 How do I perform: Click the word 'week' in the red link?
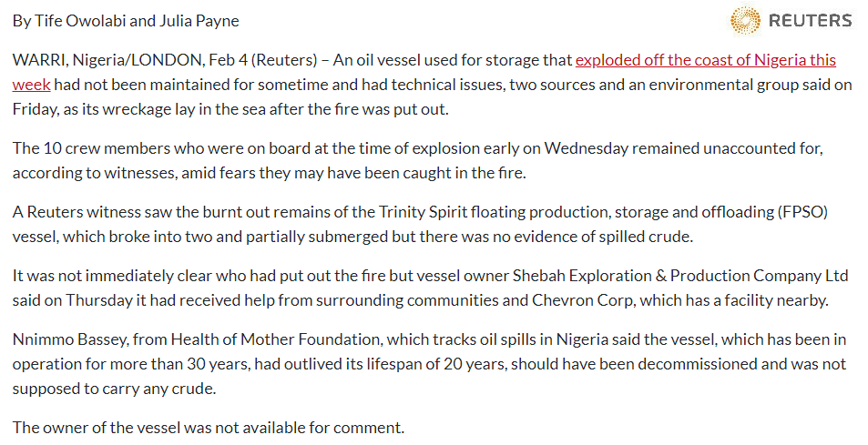32,85
